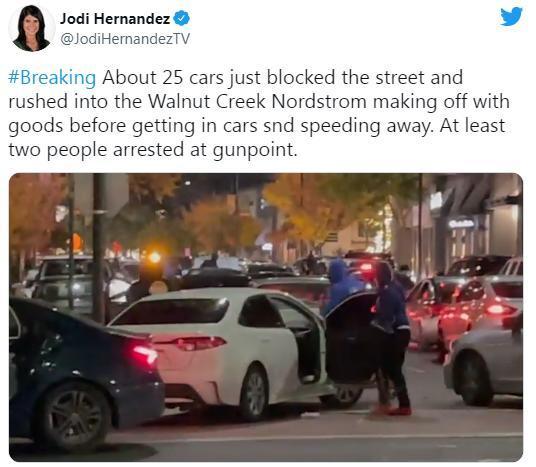The width and height of the screenshot is (536, 467).
Task: Click the grey street pole in the photo
Action: click(99, 248)
